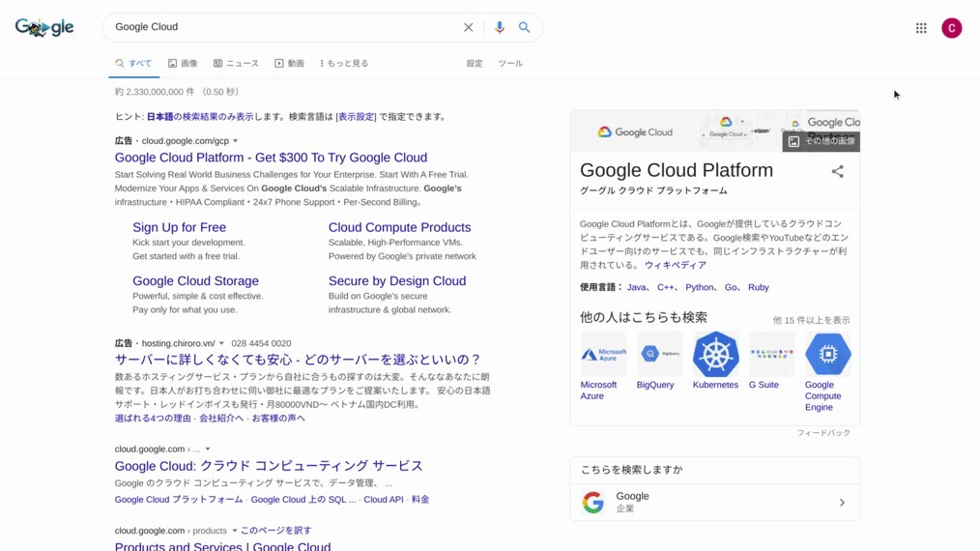The image size is (980, 551).
Task: Clear the search box with X
Action: tap(468, 27)
